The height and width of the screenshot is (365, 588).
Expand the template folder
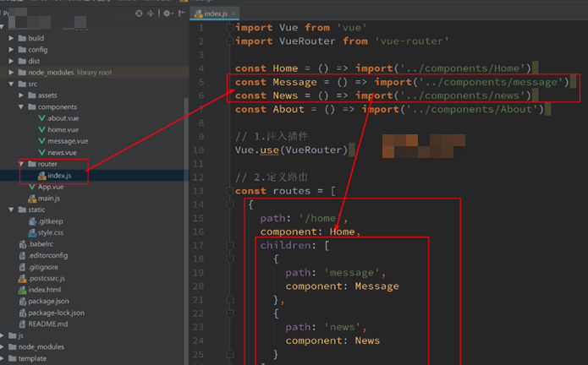tap(3, 358)
